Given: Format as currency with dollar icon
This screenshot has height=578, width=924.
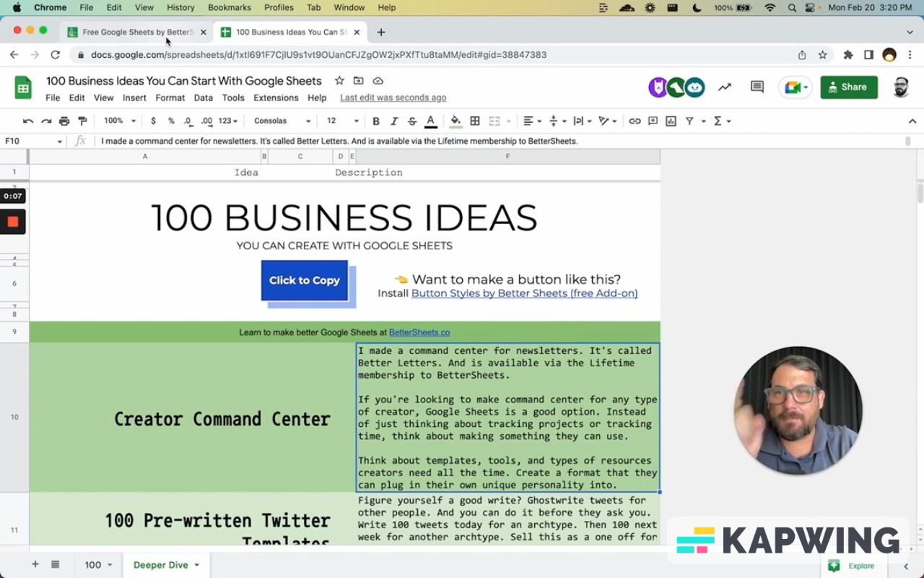Looking at the screenshot, I should pyautogui.click(x=153, y=121).
